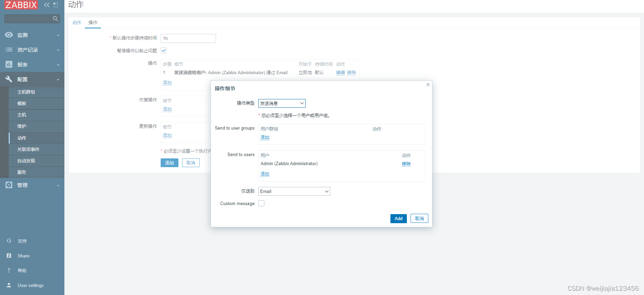
Task: Expand the 报表 menu section
Action: tap(32, 64)
